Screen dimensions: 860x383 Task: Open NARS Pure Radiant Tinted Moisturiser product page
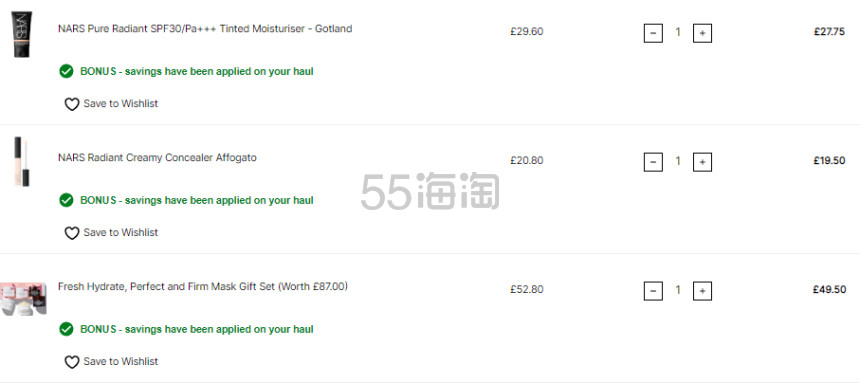point(205,29)
